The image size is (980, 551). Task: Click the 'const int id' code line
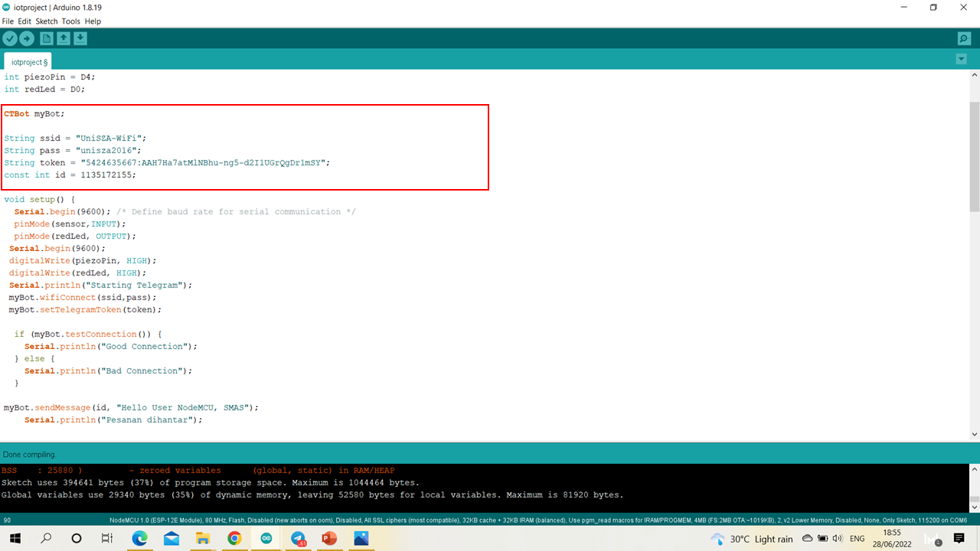tap(70, 175)
